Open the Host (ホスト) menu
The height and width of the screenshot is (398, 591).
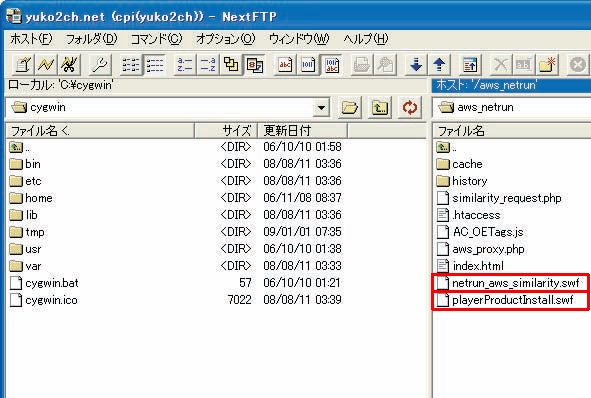click(31, 39)
